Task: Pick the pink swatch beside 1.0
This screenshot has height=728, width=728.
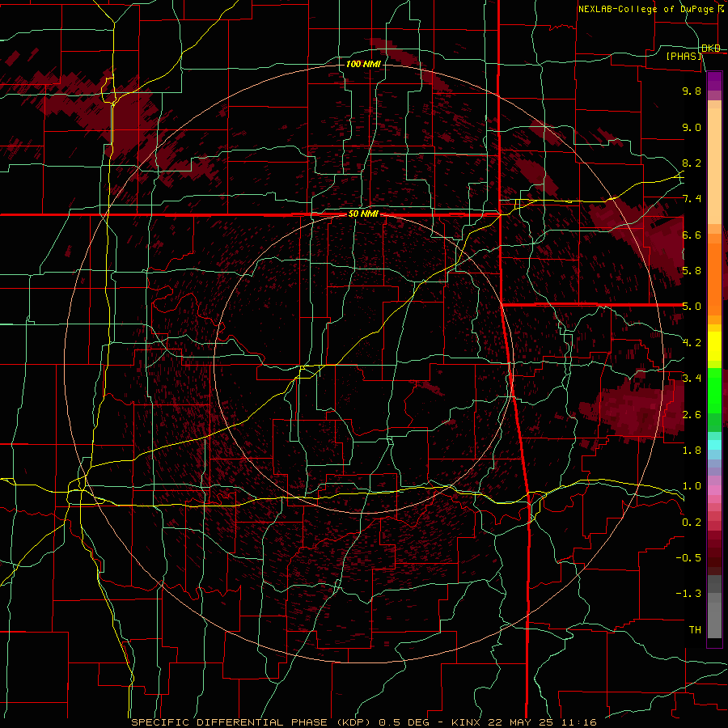Action: [x=714, y=490]
